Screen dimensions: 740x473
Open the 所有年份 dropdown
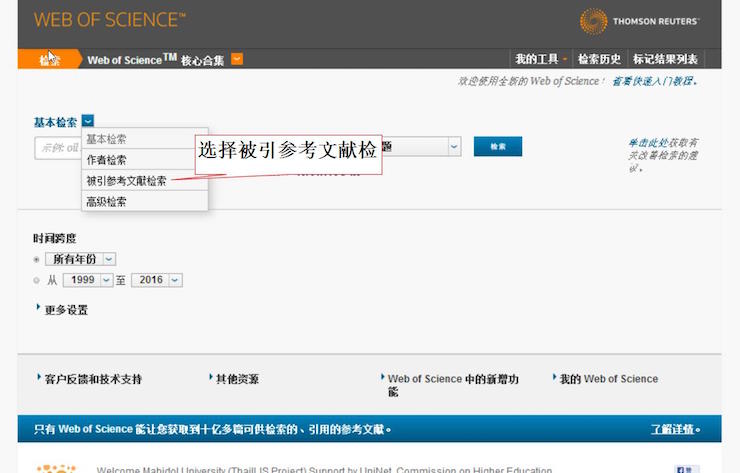click(81, 259)
